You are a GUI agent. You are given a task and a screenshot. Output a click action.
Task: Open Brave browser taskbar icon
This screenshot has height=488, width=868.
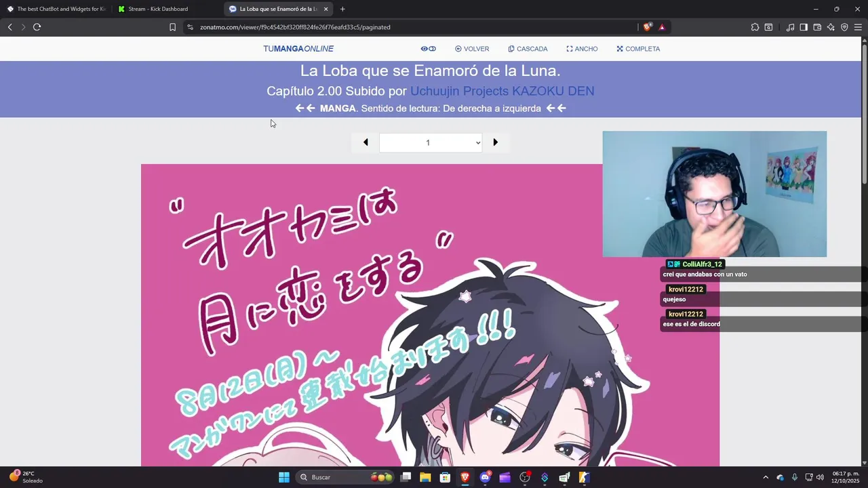[x=465, y=477]
